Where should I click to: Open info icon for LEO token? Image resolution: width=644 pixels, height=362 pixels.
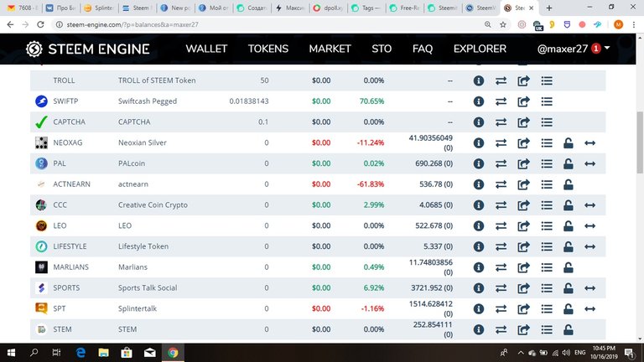point(479,225)
